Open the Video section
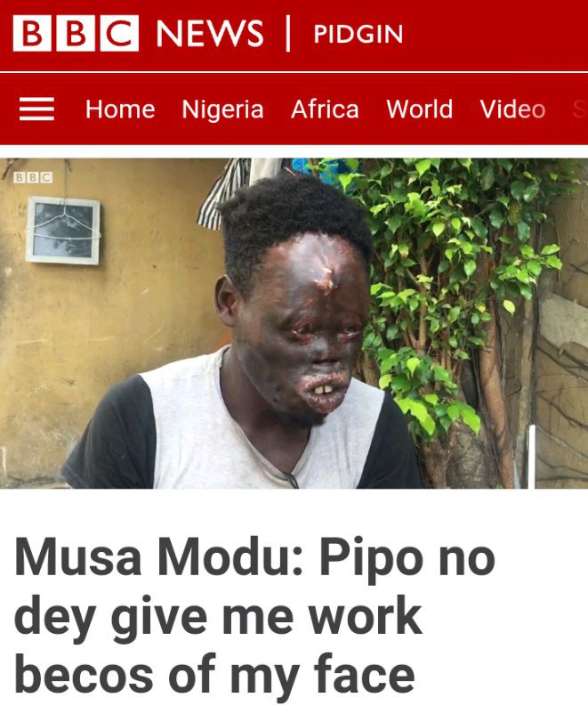Viewport: 588px width, 722px height. coord(512,110)
